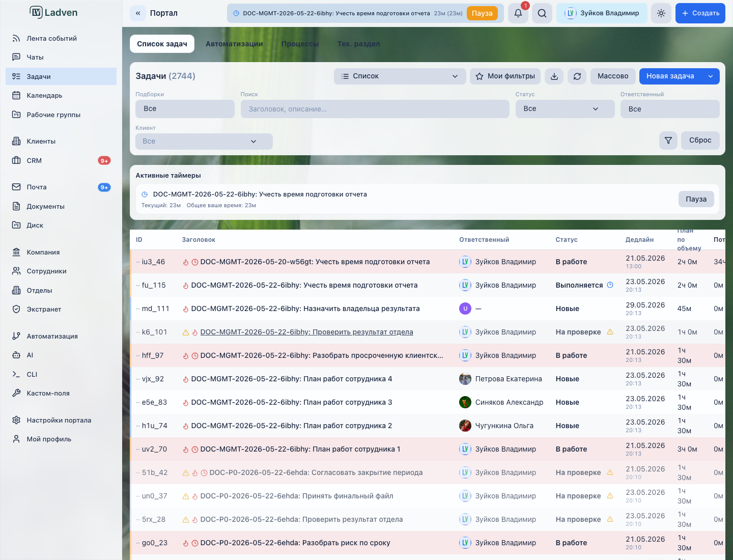Click timer clock icon in fu_115 status

coord(610,285)
